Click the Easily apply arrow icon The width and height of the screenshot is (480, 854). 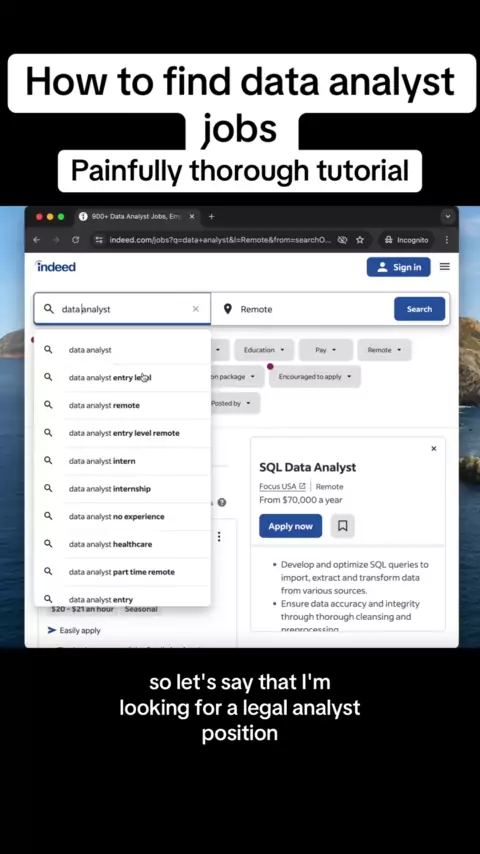click(x=52, y=630)
